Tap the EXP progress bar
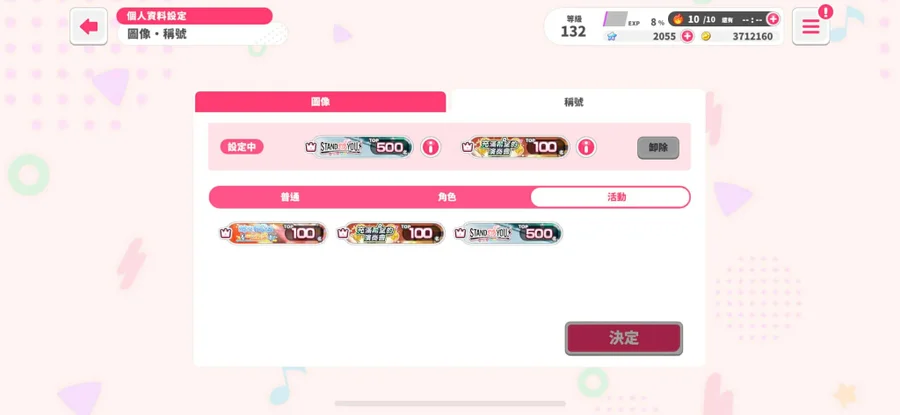This screenshot has width=900, height=415. [x=615, y=19]
